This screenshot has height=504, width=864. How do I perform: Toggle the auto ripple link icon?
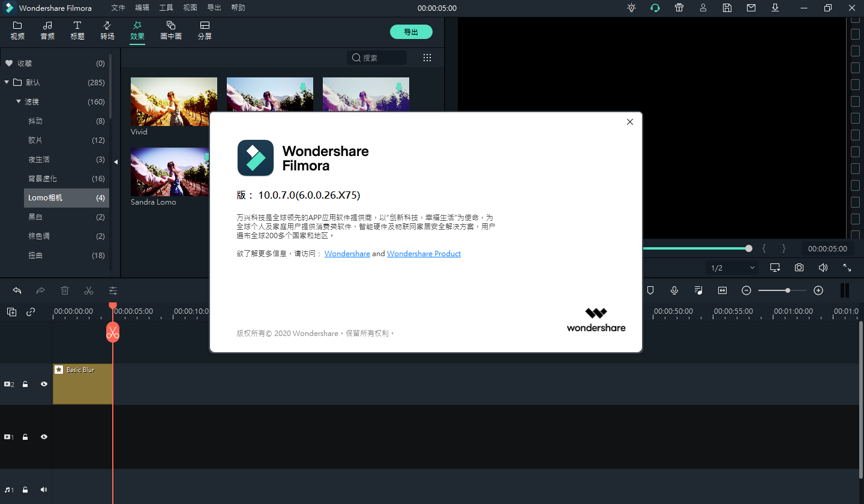click(x=31, y=311)
